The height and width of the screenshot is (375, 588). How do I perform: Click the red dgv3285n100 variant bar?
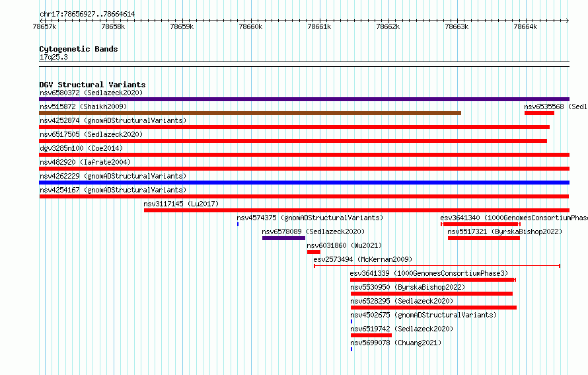[x=304, y=155]
